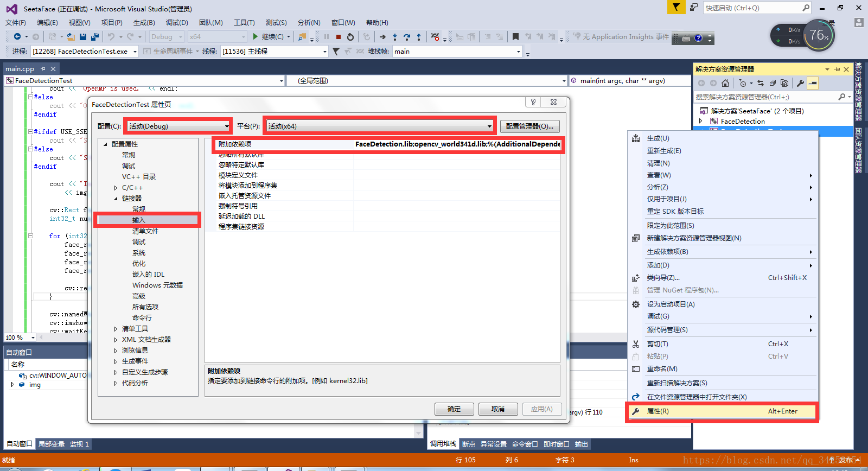
Task: Click the bookmark icon in toolbar
Action: click(x=515, y=37)
